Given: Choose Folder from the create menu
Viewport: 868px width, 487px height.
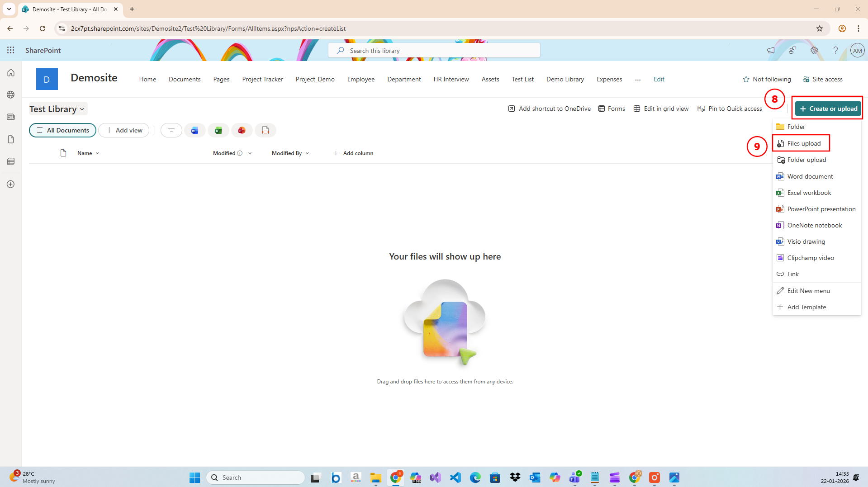Looking at the screenshot, I should click(817, 127).
